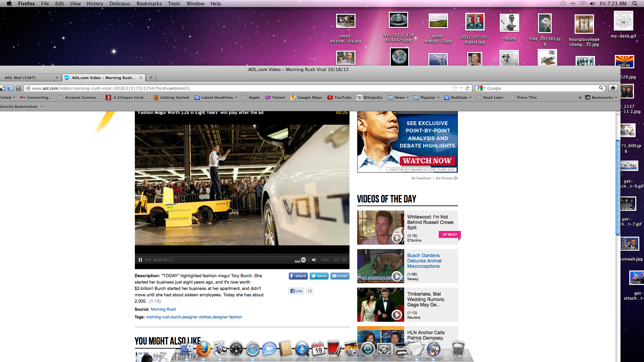Tweet this video
644x362 pixels.
(319, 276)
